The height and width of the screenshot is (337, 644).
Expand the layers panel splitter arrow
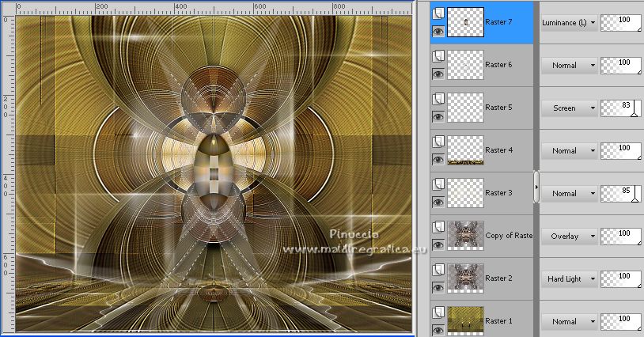point(536,187)
